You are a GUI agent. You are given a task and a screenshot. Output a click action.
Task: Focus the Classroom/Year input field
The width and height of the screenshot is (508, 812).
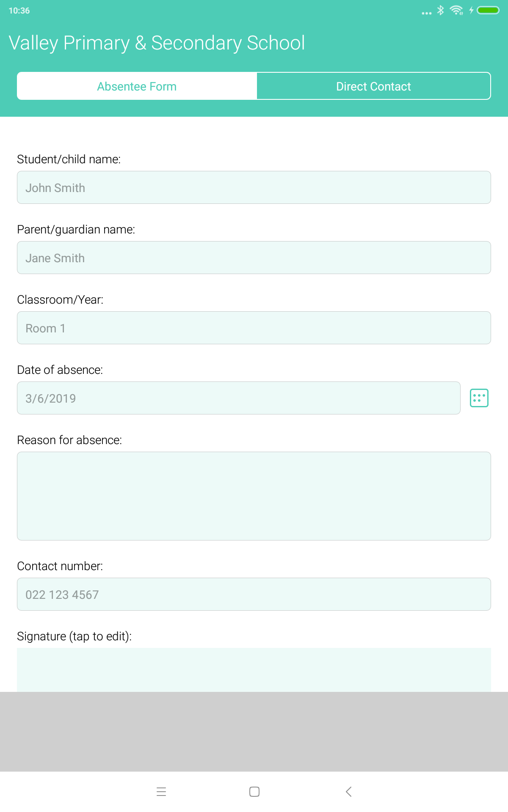[x=254, y=328]
